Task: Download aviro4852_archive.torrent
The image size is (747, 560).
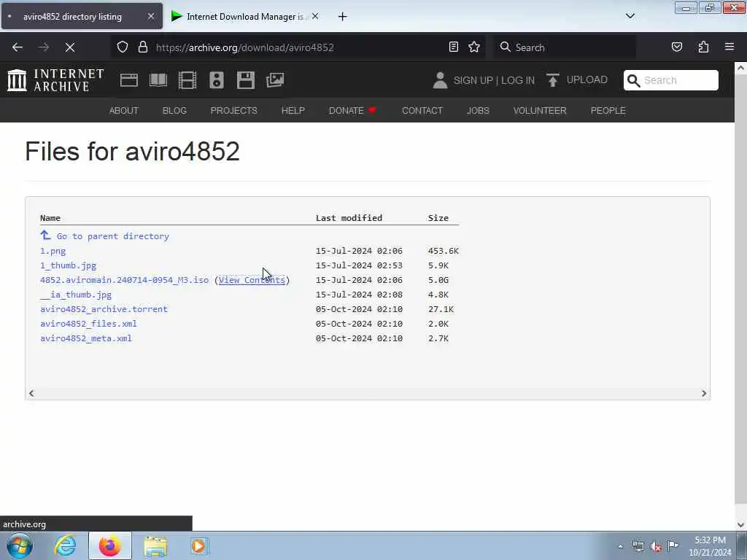Action: [104, 309]
